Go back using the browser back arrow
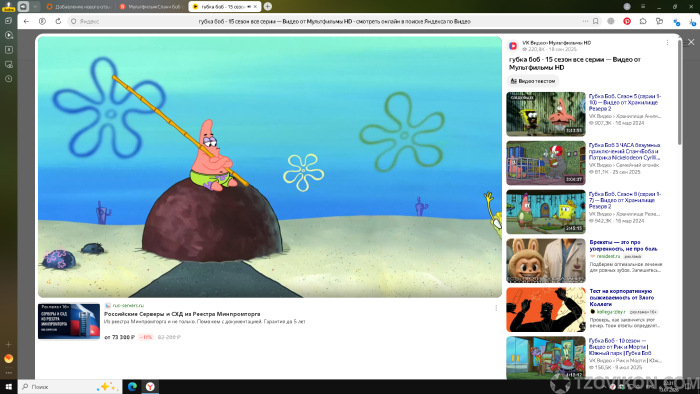Viewport: 700px width, 394px height. click(x=26, y=21)
